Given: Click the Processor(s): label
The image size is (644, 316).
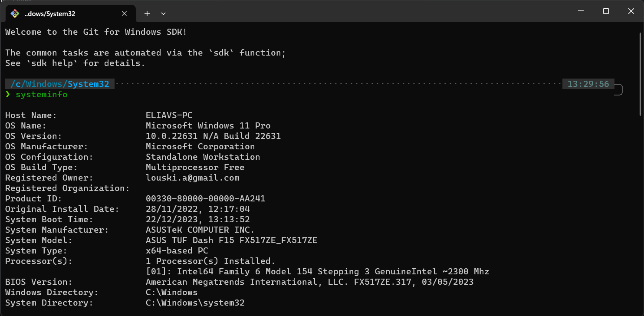Looking at the screenshot, I should coord(39,261).
